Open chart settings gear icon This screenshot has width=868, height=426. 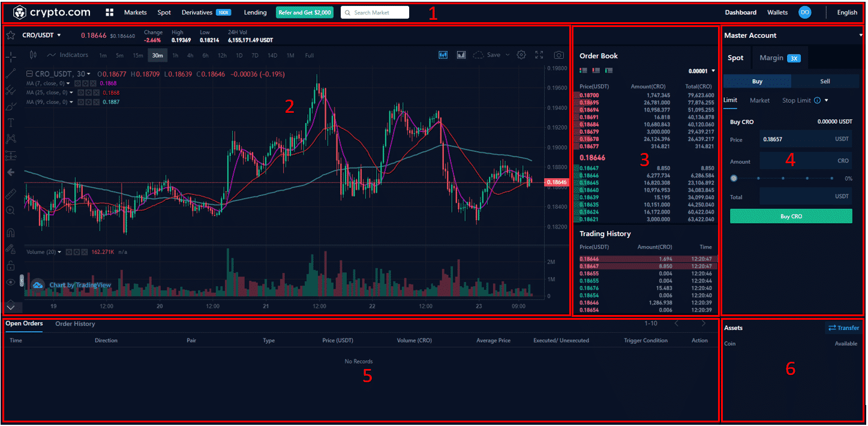tap(521, 55)
